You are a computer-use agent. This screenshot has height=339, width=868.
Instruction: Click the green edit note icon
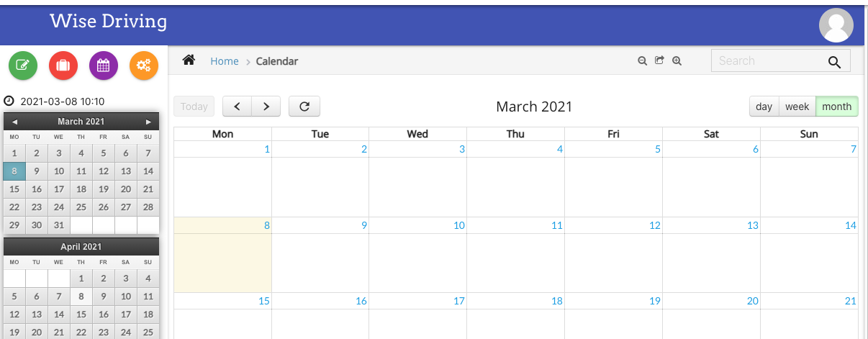click(23, 65)
